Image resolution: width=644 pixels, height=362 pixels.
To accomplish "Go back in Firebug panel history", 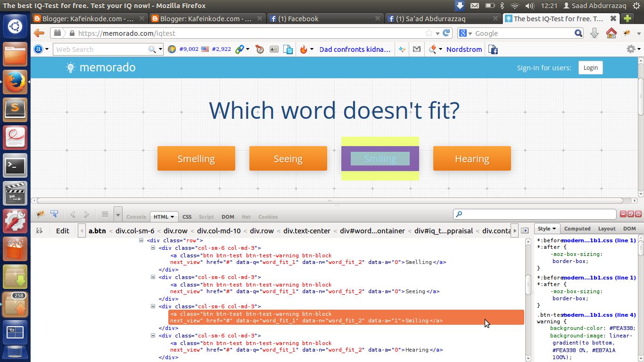I will pyautogui.click(x=73, y=214).
